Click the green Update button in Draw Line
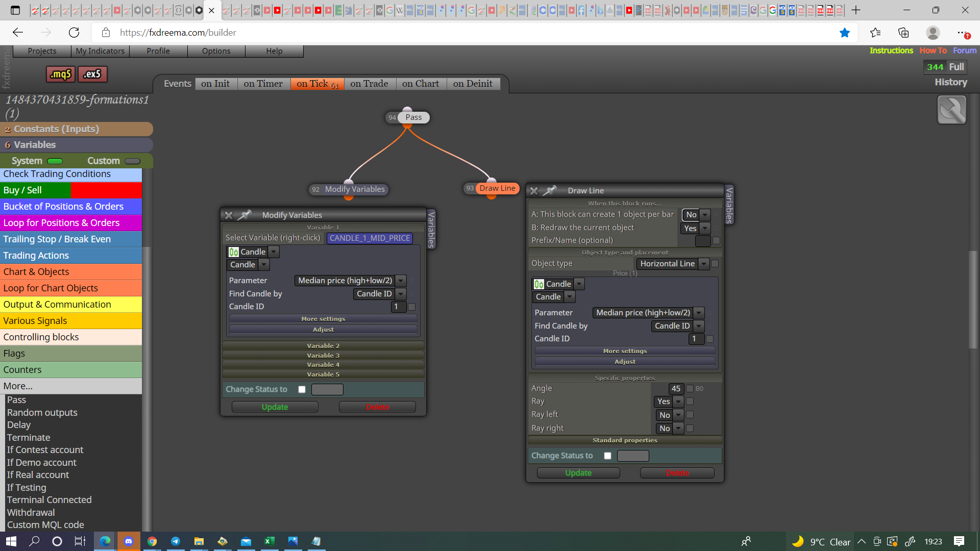This screenshot has width=980, height=551. click(x=578, y=473)
